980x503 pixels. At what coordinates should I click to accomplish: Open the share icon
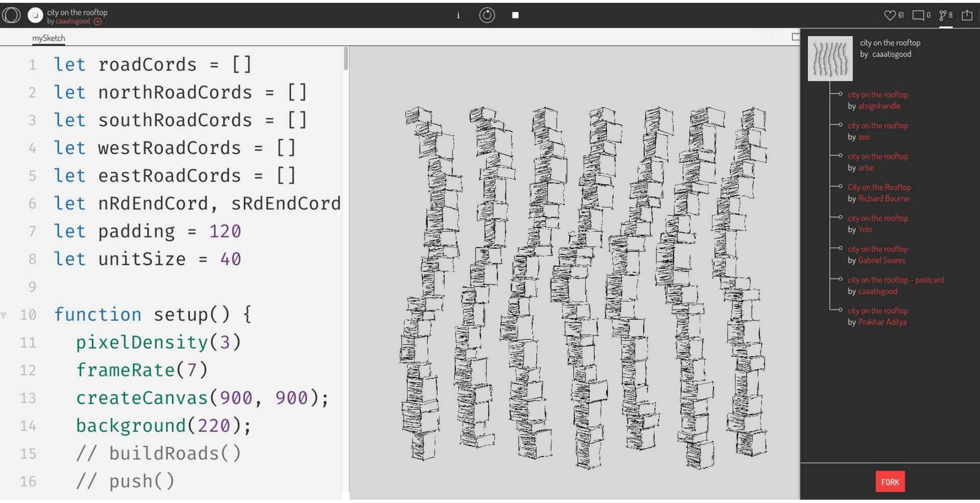(967, 15)
